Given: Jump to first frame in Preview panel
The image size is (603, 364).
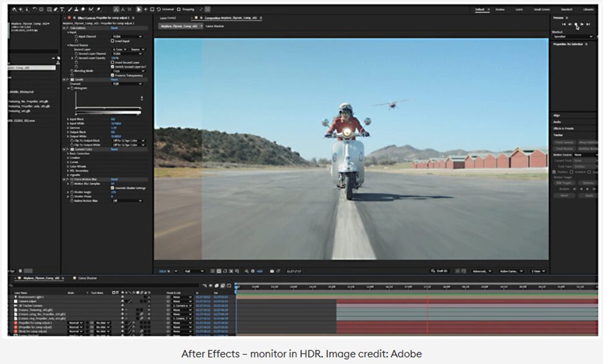Looking at the screenshot, I should coord(564,24).
